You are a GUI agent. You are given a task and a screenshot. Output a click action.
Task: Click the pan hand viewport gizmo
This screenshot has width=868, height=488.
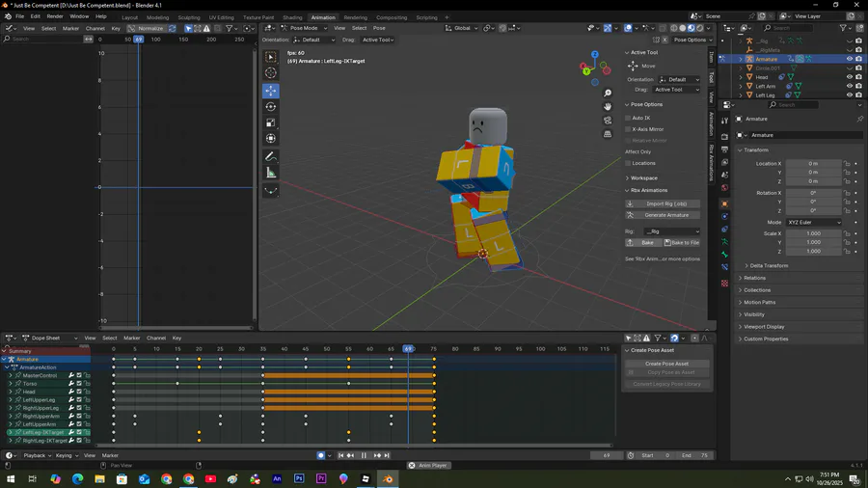pos(608,106)
